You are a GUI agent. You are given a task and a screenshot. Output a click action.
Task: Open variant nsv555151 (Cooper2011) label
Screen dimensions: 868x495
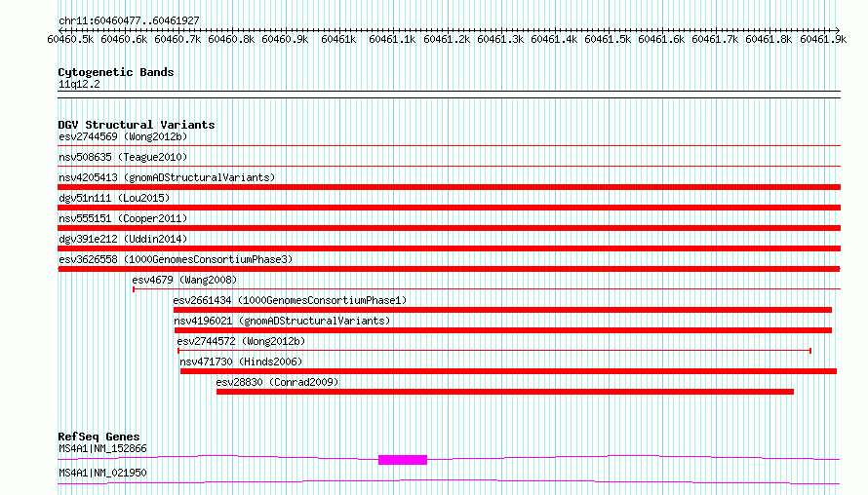(x=123, y=218)
